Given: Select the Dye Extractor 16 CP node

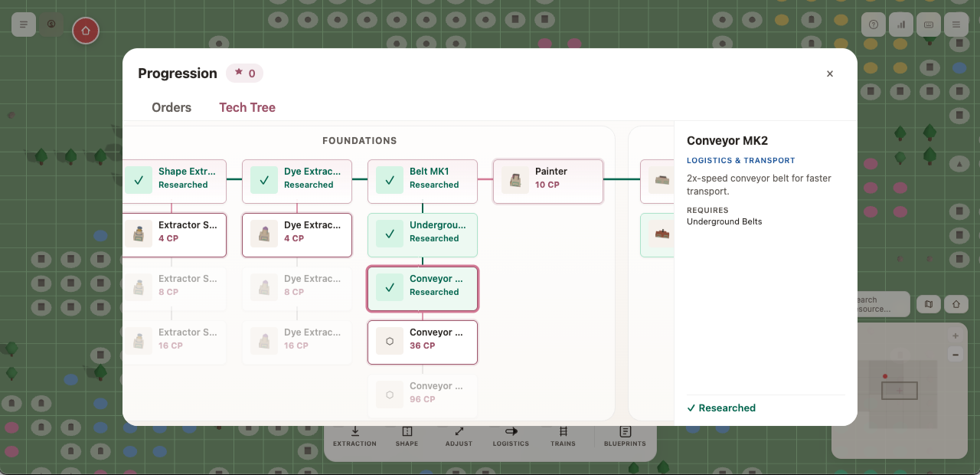Looking at the screenshot, I should pyautogui.click(x=297, y=342).
